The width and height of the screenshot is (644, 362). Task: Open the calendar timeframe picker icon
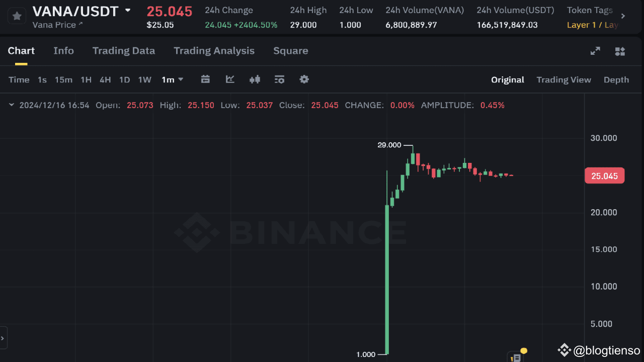click(x=205, y=79)
